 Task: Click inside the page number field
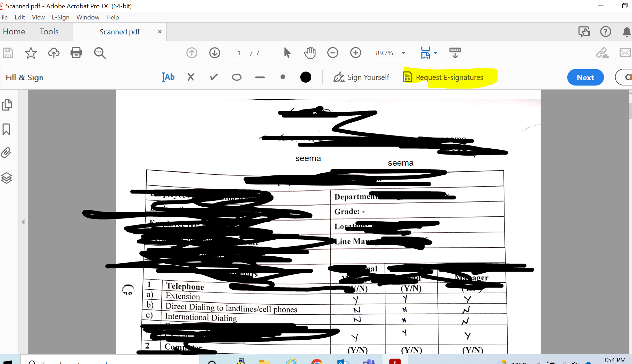(x=239, y=53)
